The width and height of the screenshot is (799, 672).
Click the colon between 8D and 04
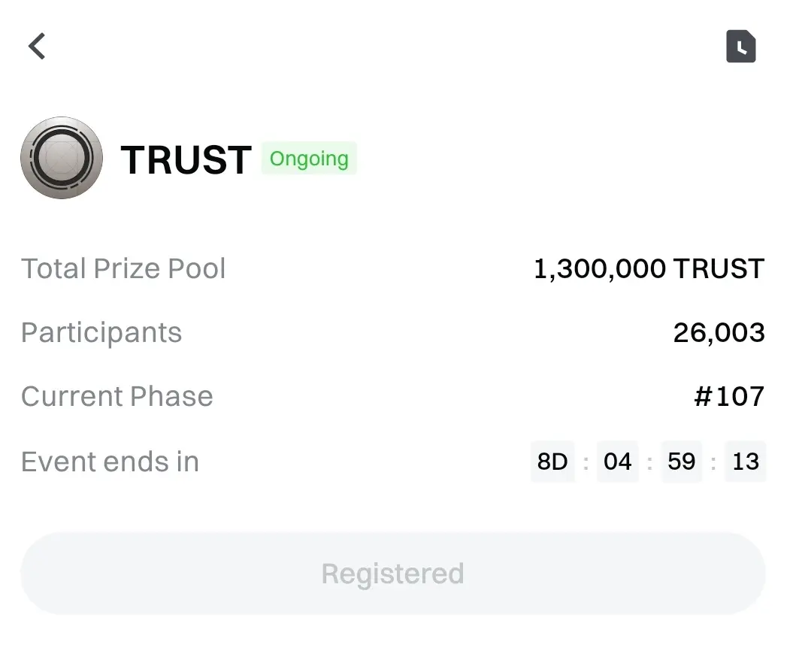tap(586, 462)
